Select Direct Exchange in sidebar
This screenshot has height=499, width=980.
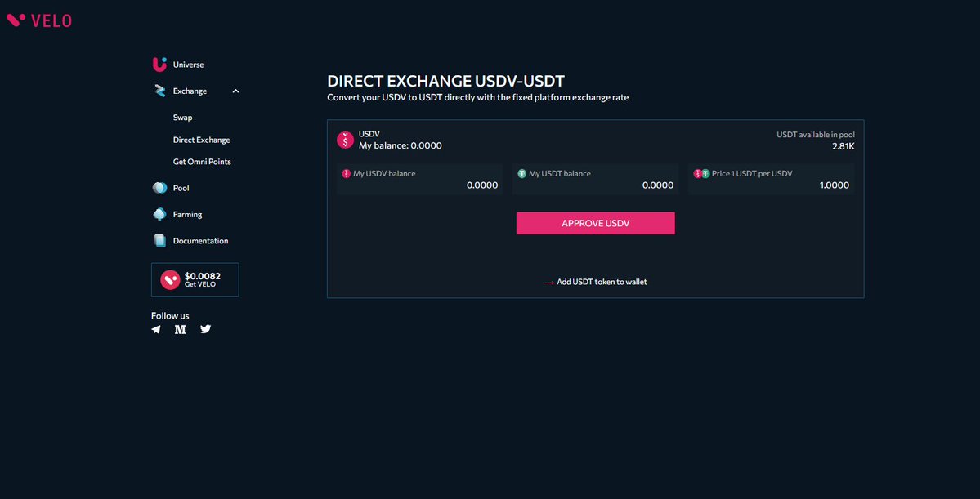pos(201,140)
